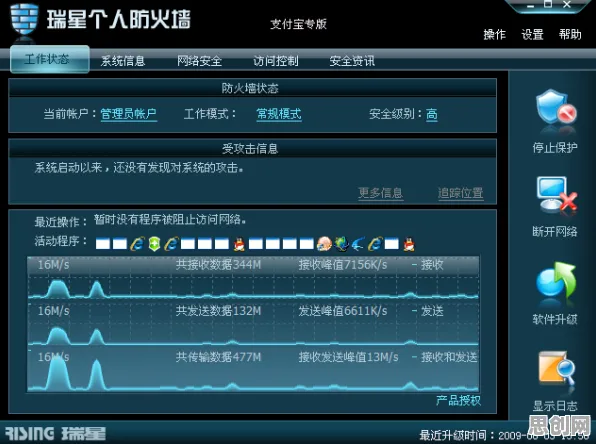The width and height of the screenshot is (596, 444).
Task: Open the 设置 menu
Action: (x=532, y=35)
